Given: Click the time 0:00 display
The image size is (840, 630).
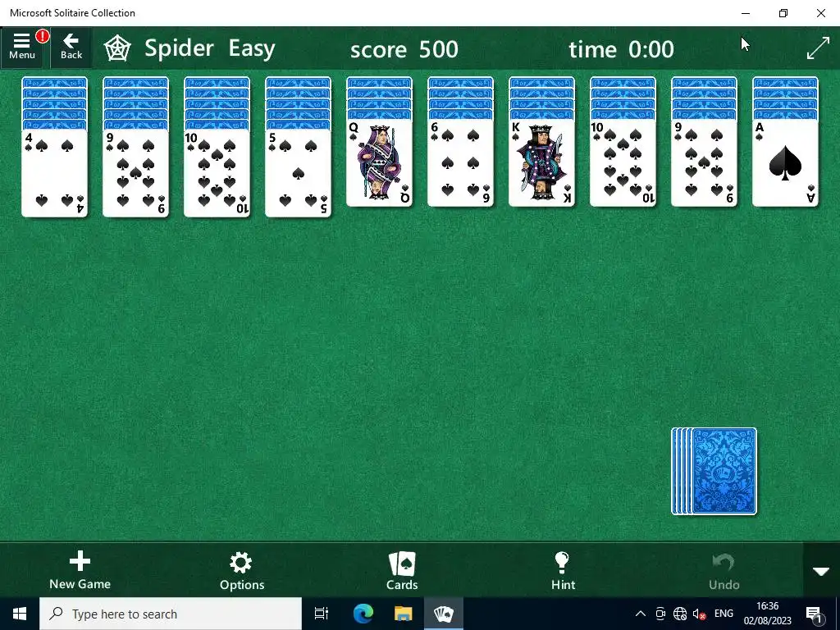Looking at the screenshot, I should [621, 49].
